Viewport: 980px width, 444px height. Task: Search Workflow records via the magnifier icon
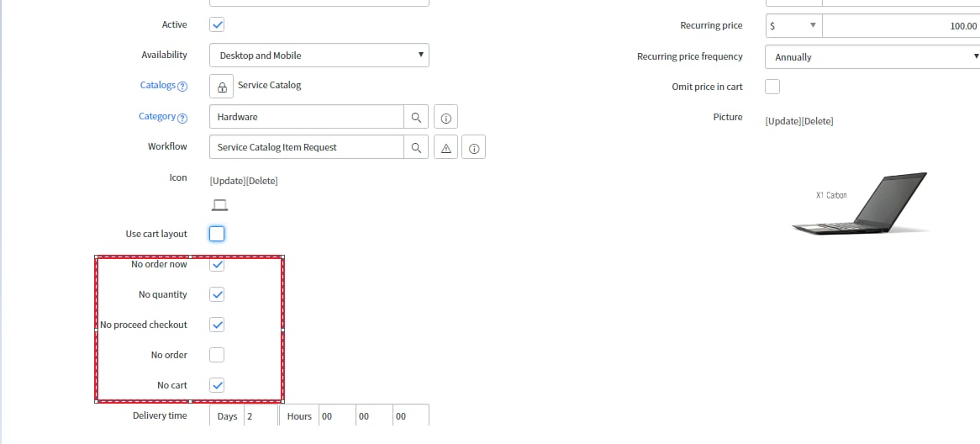pyautogui.click(x=416, y=148)
